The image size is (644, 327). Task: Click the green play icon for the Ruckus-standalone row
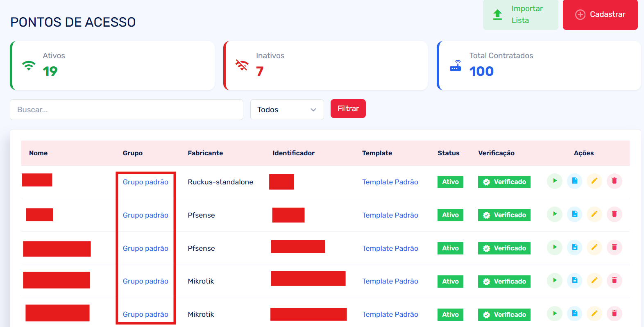pyautogui.click(x=554, y=181)
